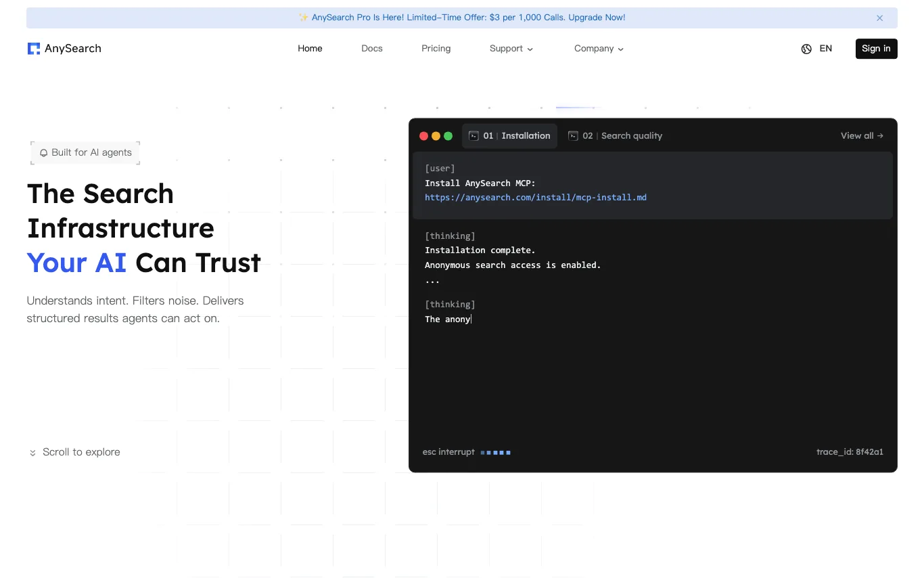
Task: Click Installation complete. line
Action: point(480,250)
